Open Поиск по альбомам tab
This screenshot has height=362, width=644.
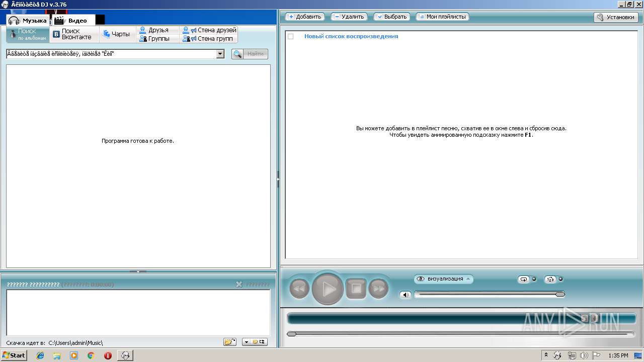click(x=28, y=34)
